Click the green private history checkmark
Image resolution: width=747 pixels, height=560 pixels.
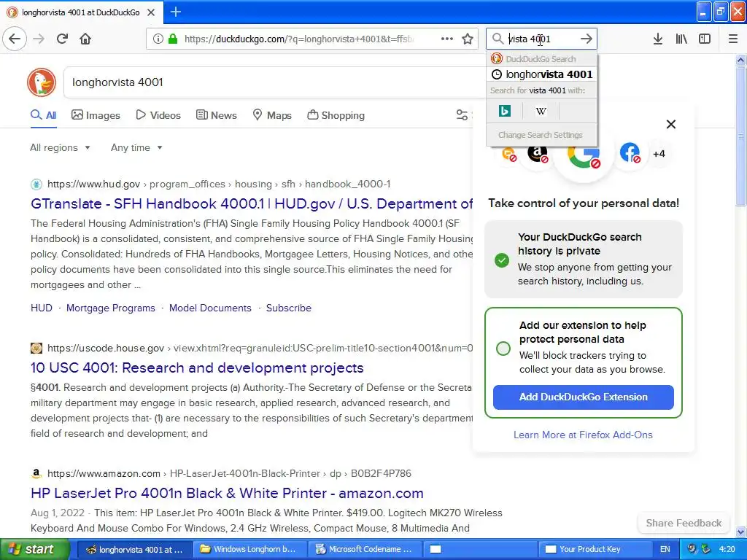click(x=502, y=260)
